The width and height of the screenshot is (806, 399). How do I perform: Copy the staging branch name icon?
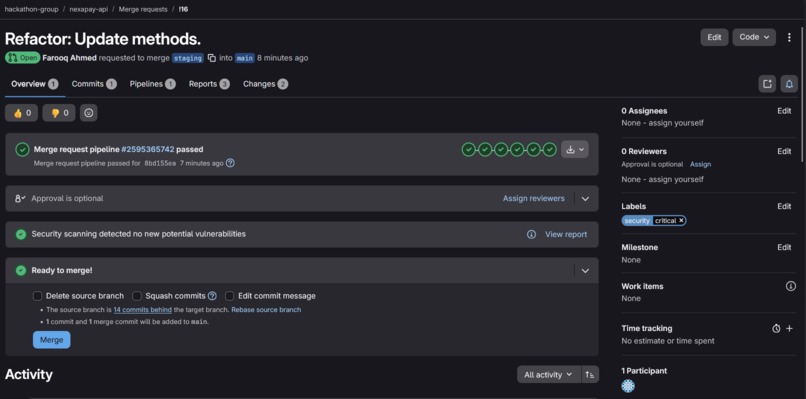pyautogui.click(x=212, y=58)
